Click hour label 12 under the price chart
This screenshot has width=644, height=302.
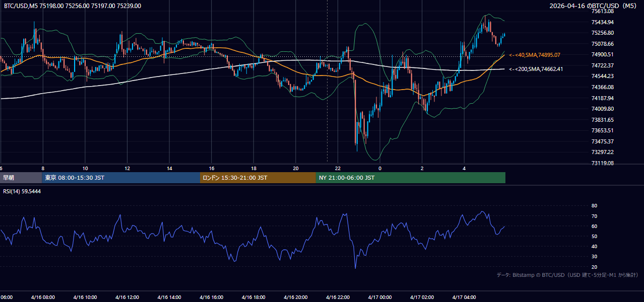point(127,168)
